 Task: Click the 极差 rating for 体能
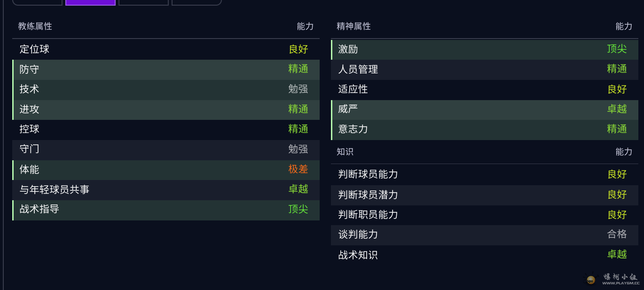tap(298, 169)
